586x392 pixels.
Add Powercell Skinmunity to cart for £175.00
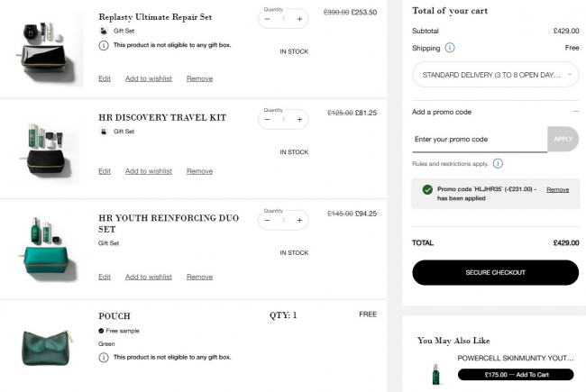516,375
